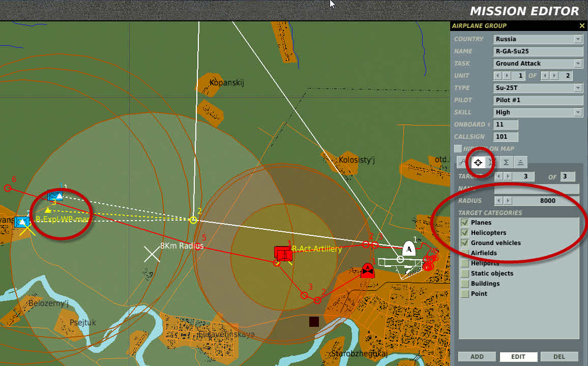Click the 8Km Radius label
The height and width of the screenshot is (366, 588).
click(x=182, y=246)
